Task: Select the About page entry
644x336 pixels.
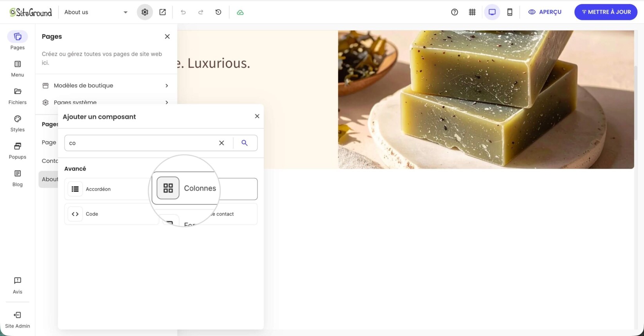Action: coord(48,179)
